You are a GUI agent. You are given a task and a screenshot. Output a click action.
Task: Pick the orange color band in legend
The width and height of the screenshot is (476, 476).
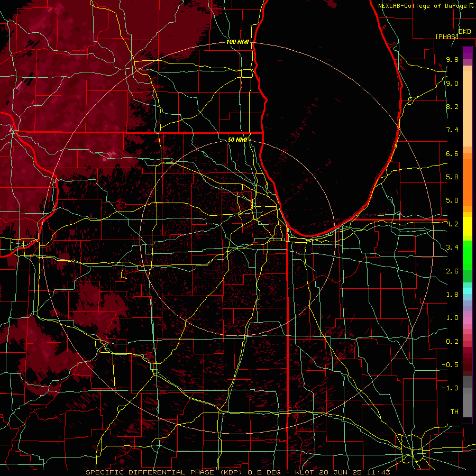click(x=467, y=183)
